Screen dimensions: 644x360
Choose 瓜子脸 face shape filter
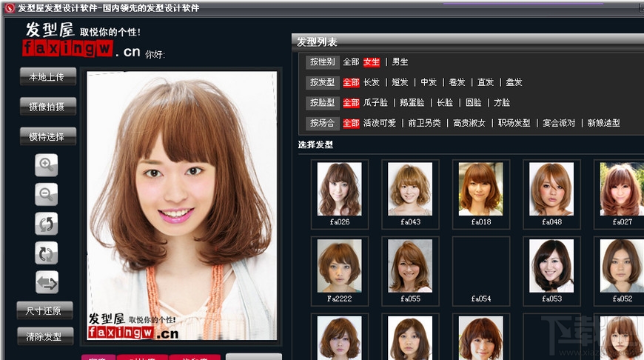pos(375,103)
